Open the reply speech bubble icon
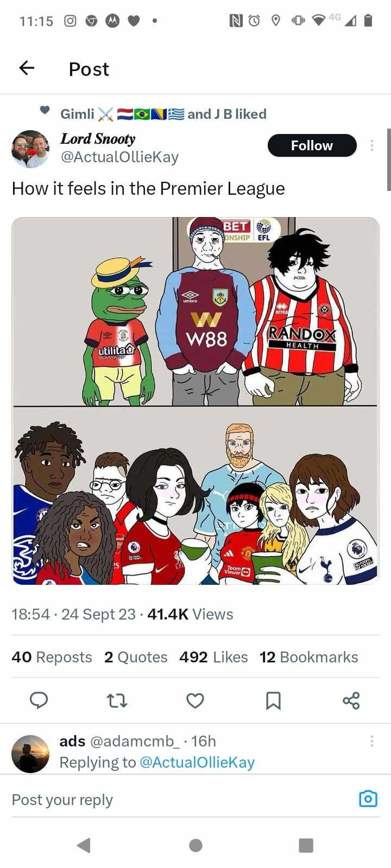Screen dimensions: 391x868 click(39, 700)
